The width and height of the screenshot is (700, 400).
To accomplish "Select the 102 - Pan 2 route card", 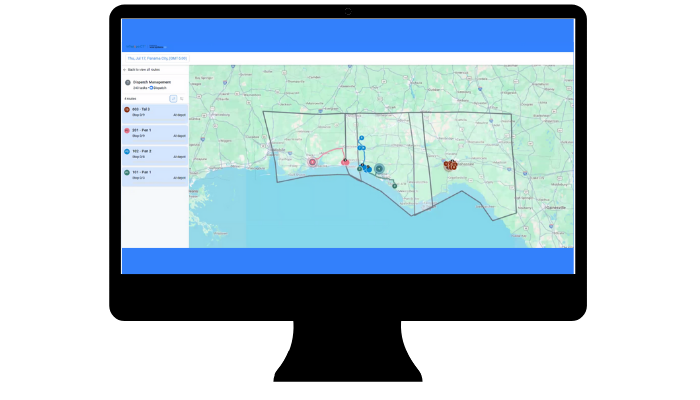I will (155, 155).
